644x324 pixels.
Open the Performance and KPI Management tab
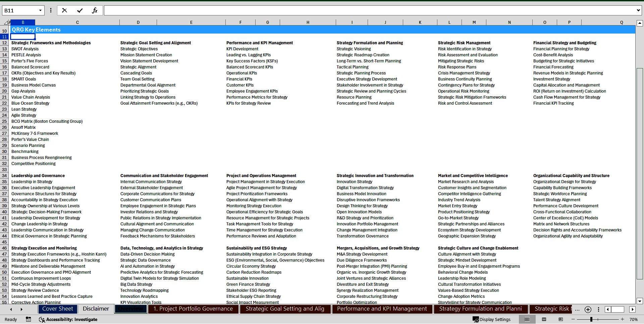382,309
